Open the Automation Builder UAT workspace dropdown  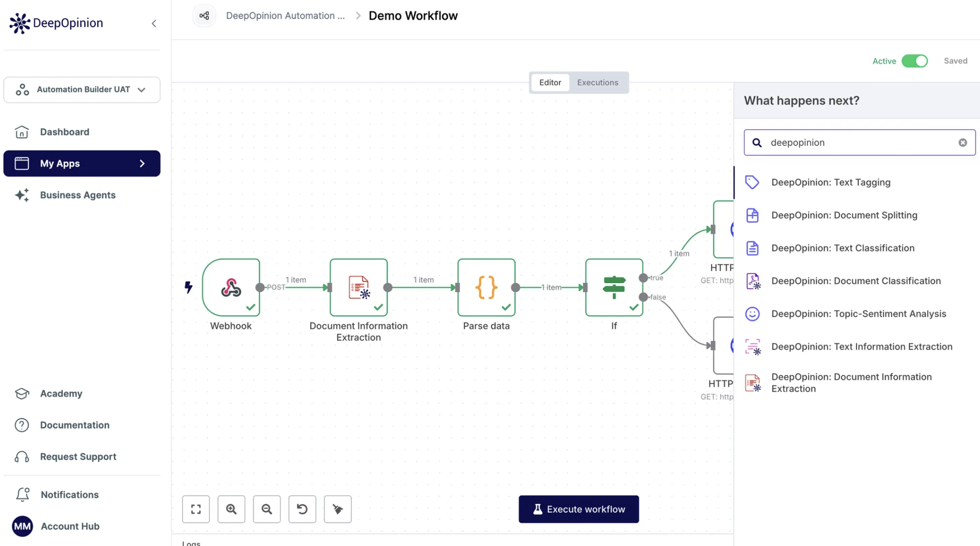pyautogui.click(x=82, y=89)
